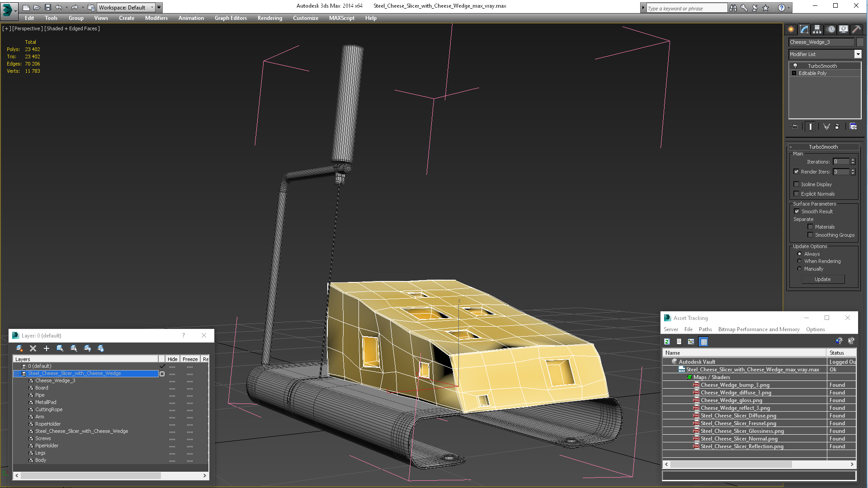Click the Hide column header in Layer window
868x488 pixels.
[x=172, y=359]
